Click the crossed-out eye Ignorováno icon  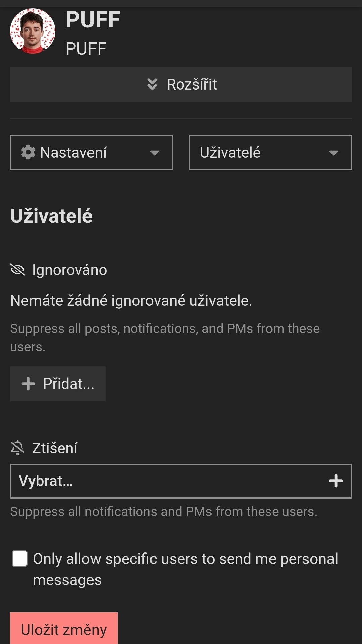coord(18,270)
